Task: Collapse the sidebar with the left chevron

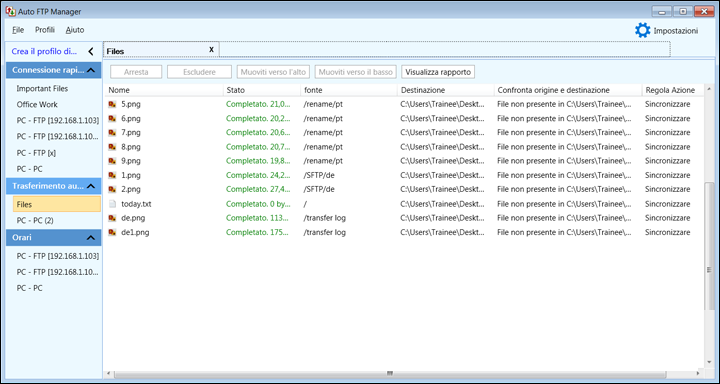Action: (x=90, y=51)
